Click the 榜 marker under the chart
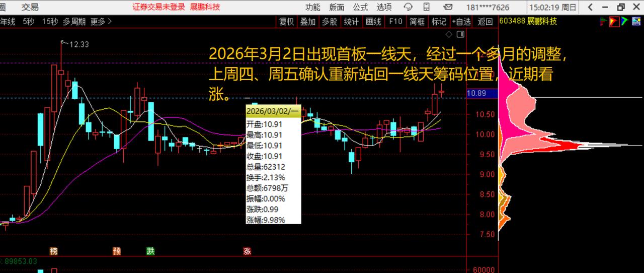Viewport: 644px width, 273px height. 54,251
